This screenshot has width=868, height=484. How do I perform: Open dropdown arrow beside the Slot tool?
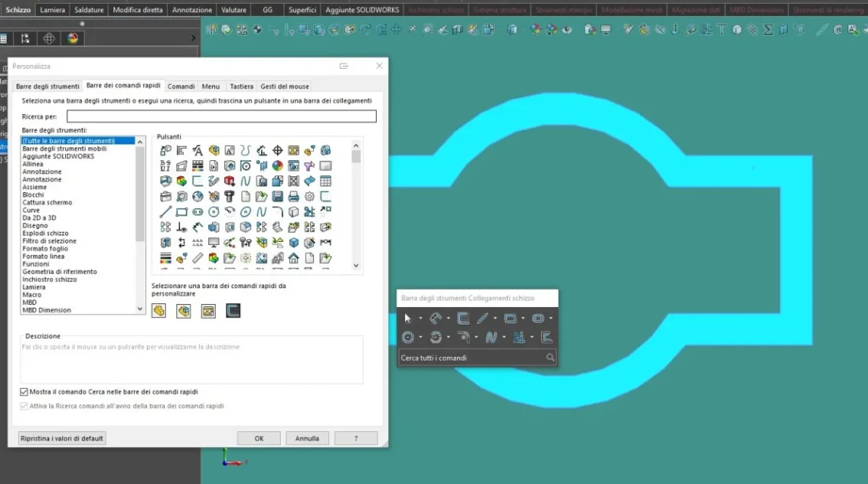[551, 318]
